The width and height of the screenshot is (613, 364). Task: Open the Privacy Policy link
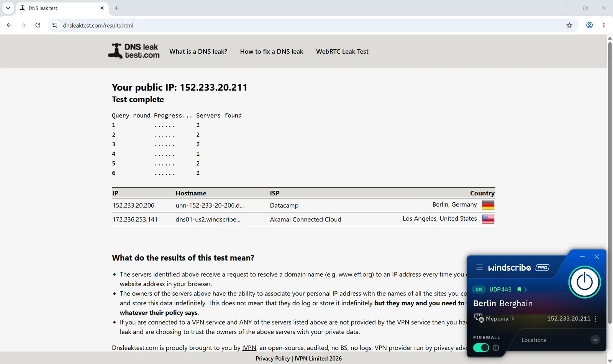pos(273,359)
